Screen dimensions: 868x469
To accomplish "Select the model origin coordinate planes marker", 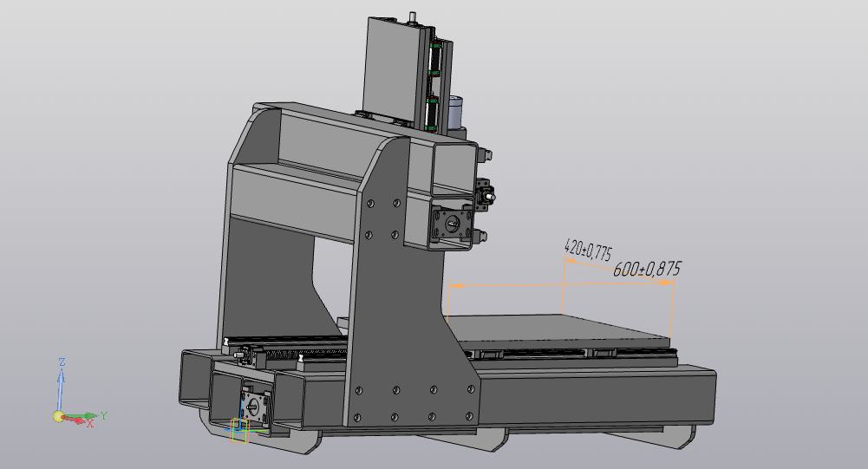I will click(239, 430).
